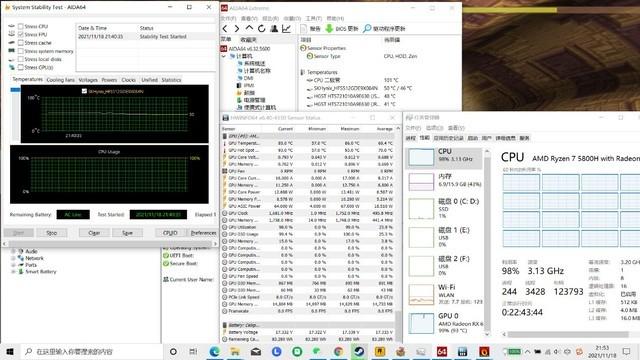Switch to the Cooling Fans tab
Image resolution: width=640 pixels, height=360 pixels.
(60, 80)
